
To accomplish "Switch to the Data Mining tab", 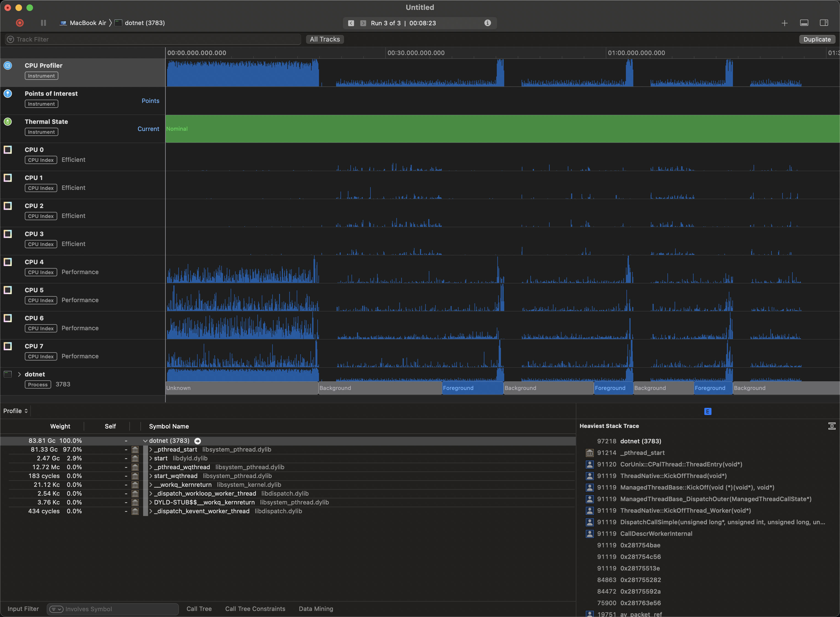I will (x=316, y=608).
